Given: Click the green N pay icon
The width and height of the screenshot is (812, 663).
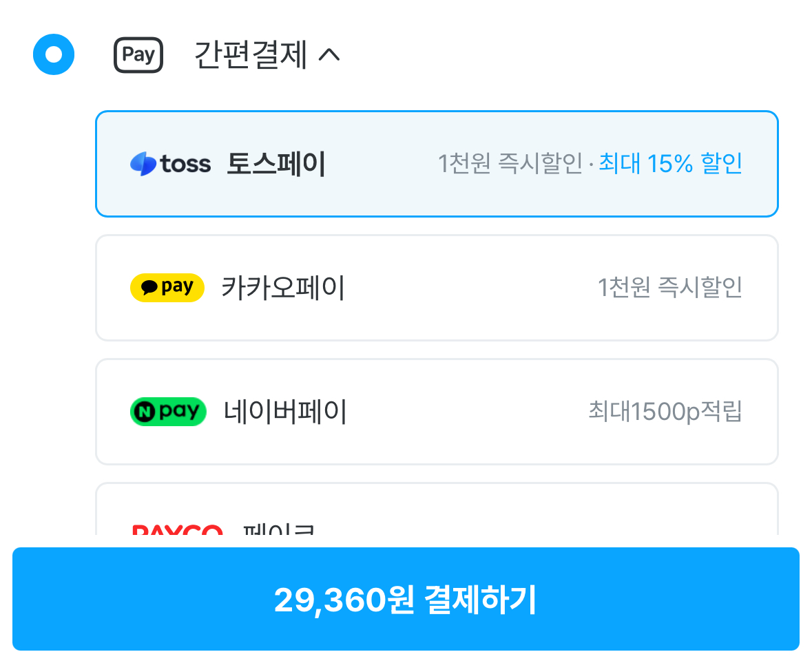Looking at the screenshot, I should coord(168,412).
